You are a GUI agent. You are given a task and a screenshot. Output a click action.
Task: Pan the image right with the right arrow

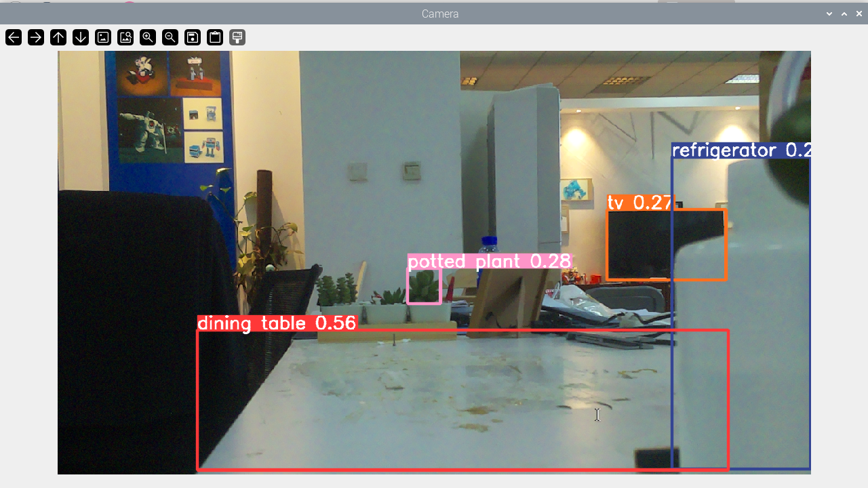[36, 37]
